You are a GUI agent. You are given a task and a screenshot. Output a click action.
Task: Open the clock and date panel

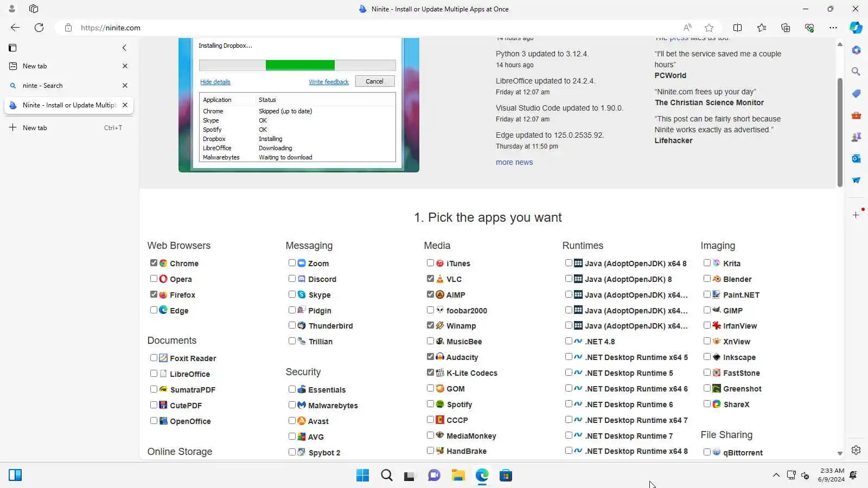[831, 475]
